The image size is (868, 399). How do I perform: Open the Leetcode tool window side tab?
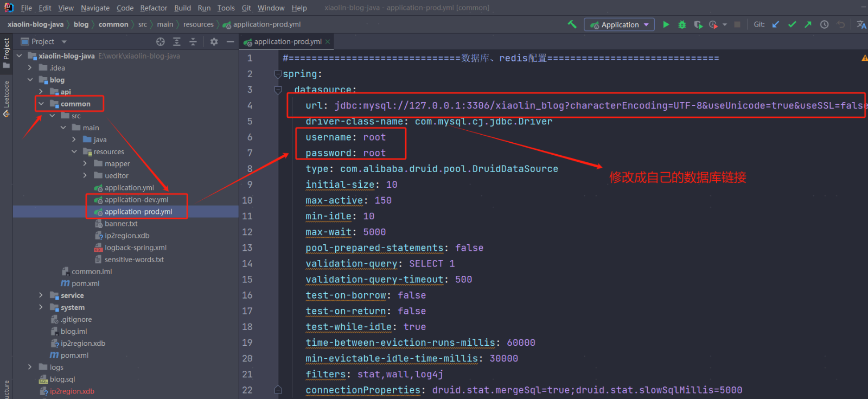pyautogui.click(x=7, y=99)
